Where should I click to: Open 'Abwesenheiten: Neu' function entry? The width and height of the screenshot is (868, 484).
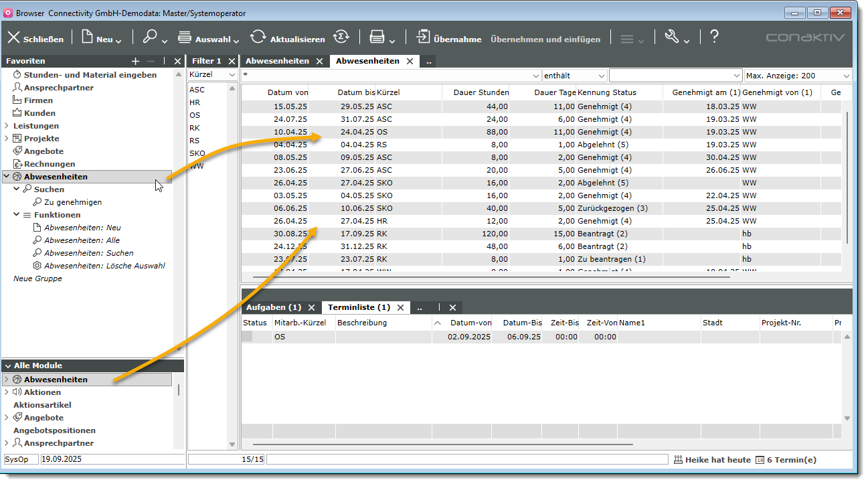[x=82, y=228]
